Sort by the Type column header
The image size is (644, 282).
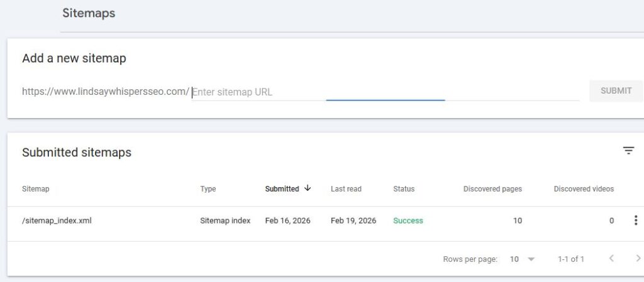(x=208, y=189)
